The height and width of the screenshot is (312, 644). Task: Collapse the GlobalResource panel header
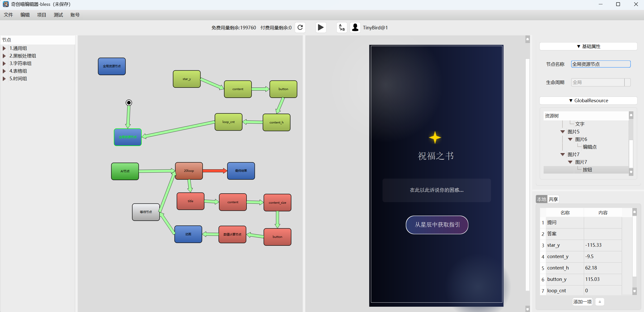point(588,100)
